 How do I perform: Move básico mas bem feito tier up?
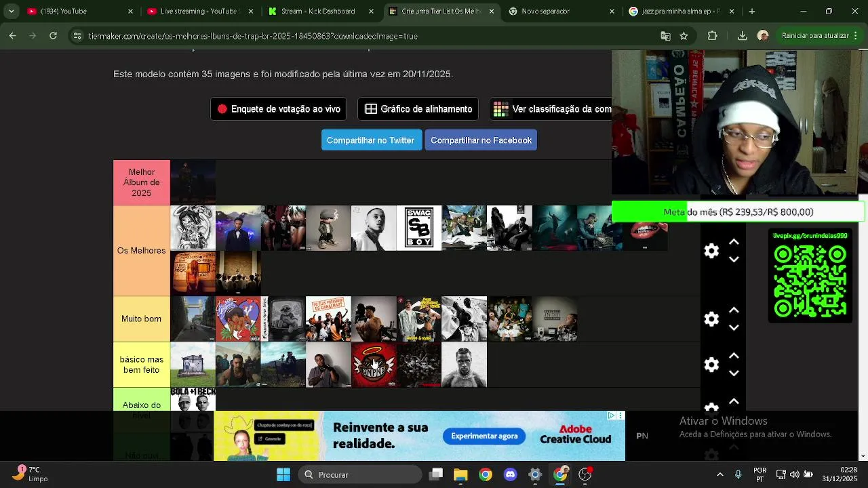(734, 356)
